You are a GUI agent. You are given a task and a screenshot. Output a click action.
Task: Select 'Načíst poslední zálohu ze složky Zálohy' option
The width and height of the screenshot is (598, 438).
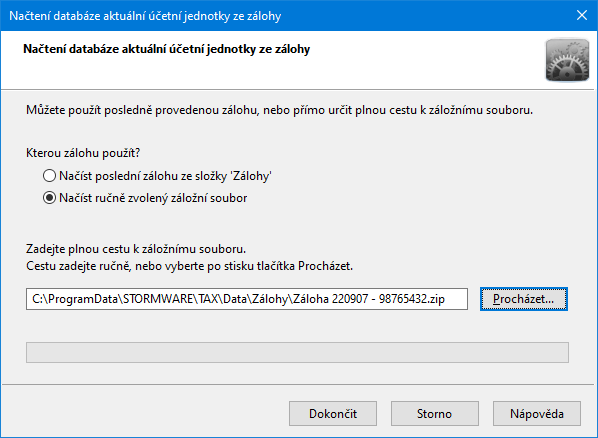click(x=157, y=176)
